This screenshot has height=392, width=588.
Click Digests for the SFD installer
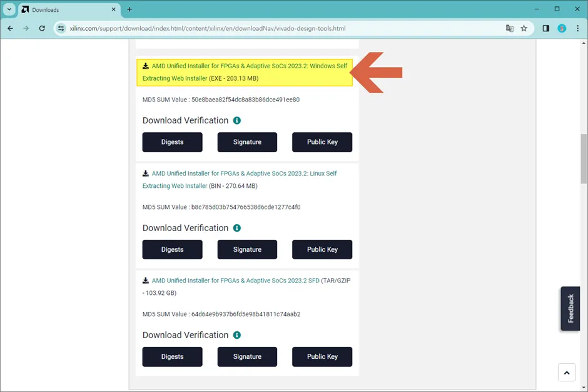pos(172,357)
